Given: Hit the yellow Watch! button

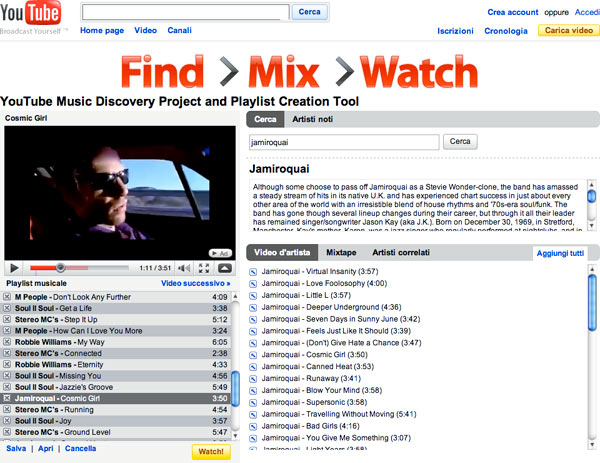Looking at the screenshot, I should tap(211, 452).
